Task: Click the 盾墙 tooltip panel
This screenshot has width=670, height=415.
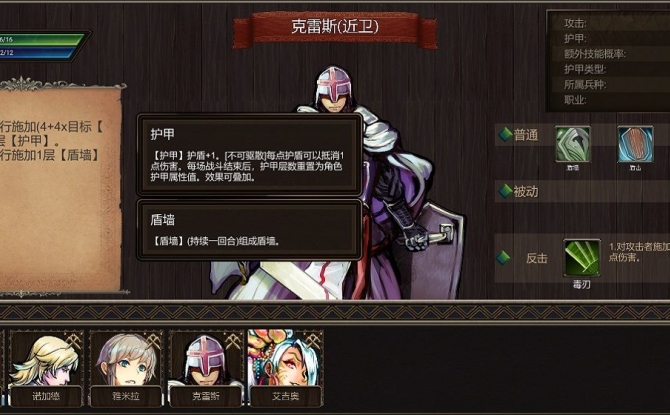Action: 250,230
